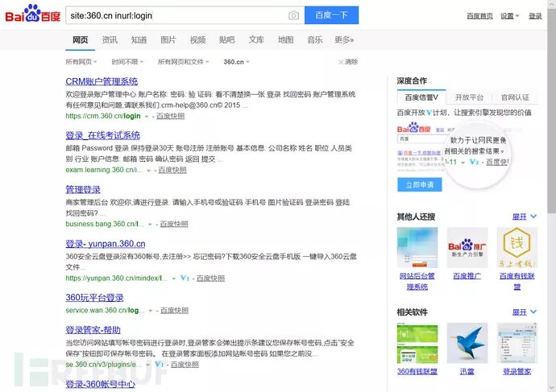
Task: Click the 迅雷 hummingbird icon
Action: tap(467, 343)
